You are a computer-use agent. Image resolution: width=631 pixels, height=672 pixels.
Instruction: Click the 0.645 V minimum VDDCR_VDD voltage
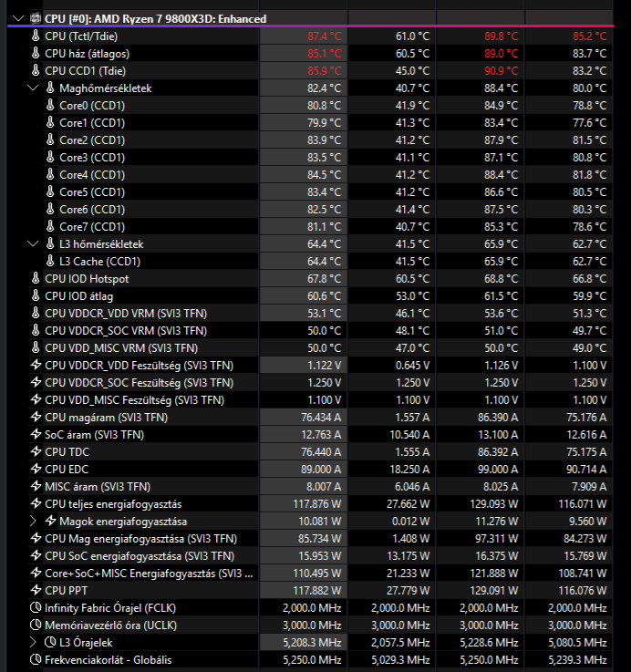(410, 366)
